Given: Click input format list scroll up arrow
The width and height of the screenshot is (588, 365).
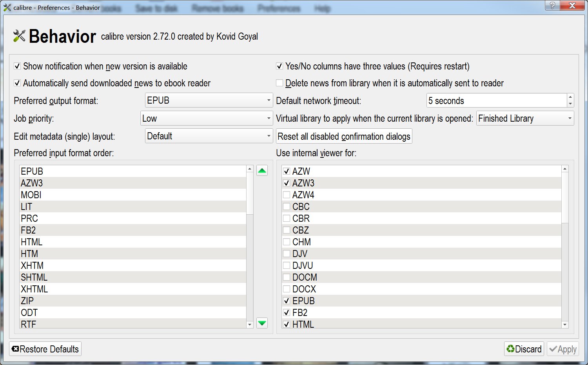Looking at the screenshot, I should [x=250, y=169].
